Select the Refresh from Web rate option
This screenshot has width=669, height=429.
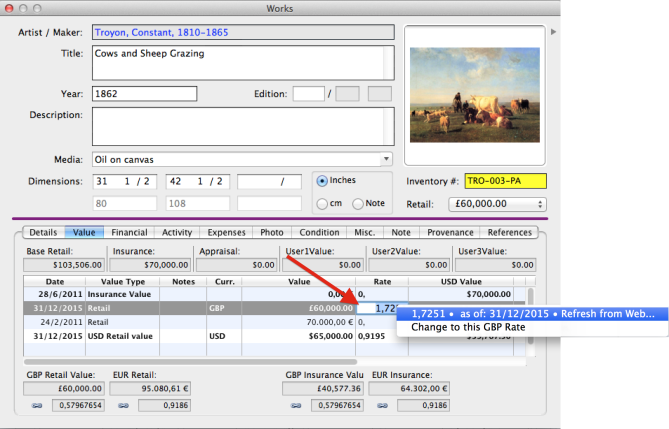532,313
